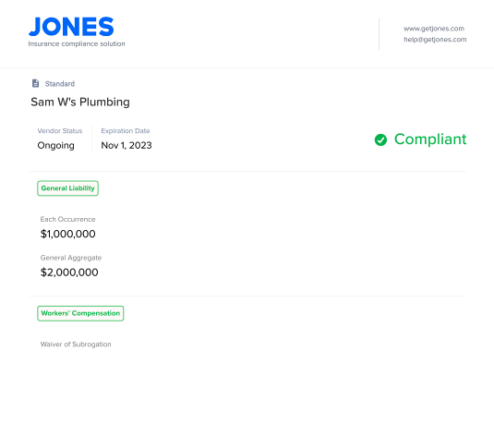Click the Nov 1, 2023 date
Viewport: 494px width, 448px height.
point(127,145)
